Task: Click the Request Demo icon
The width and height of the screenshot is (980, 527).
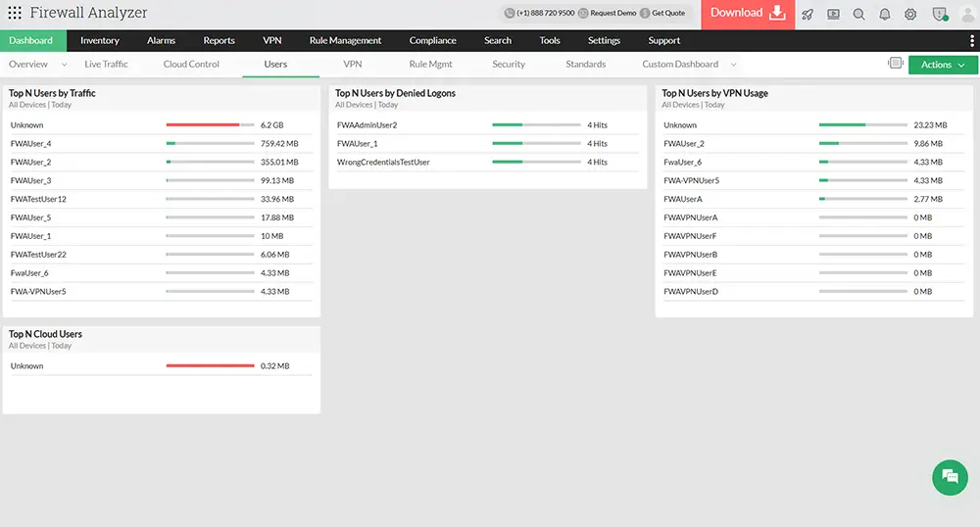Action: tap(583, 13)
